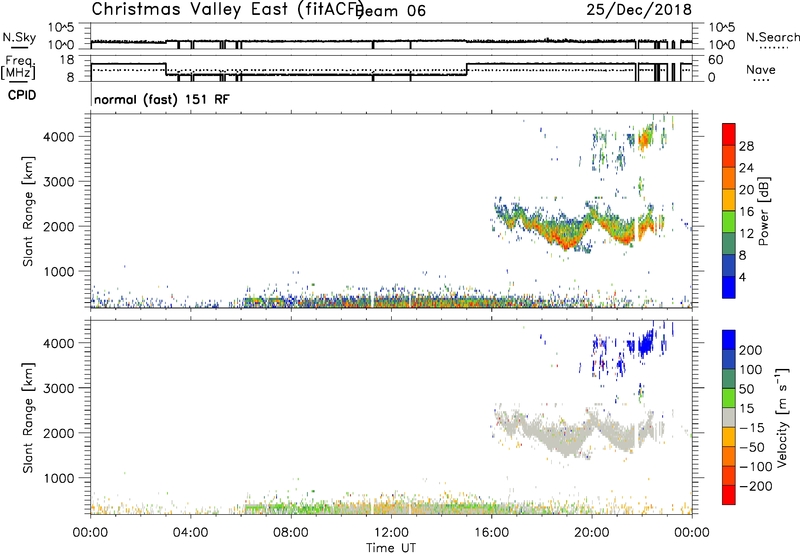Click the 'Nave' legend label
Screen dimensions: 800x554
pos(761,69)
